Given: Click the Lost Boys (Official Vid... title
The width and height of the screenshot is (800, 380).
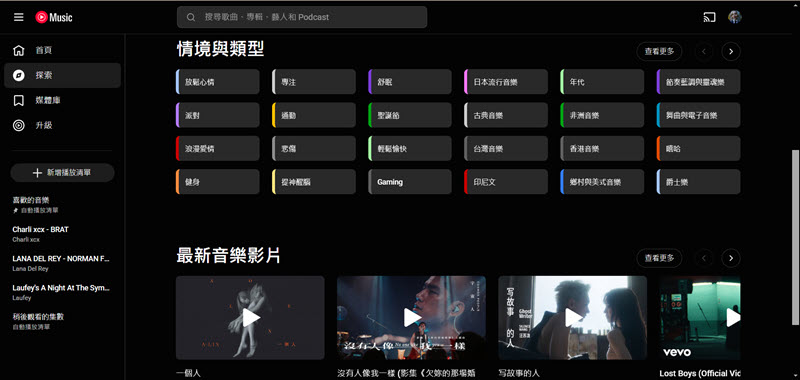Looking at the screenshot, I should 700,373.
